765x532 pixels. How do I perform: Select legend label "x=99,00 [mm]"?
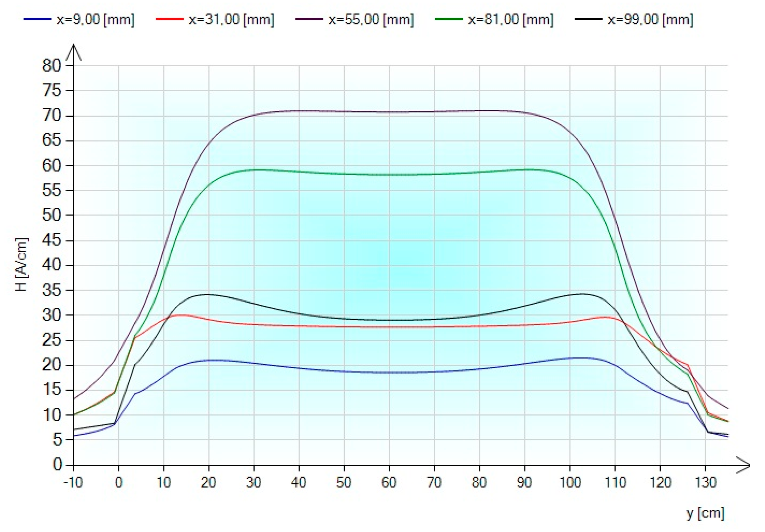[650, 20]
